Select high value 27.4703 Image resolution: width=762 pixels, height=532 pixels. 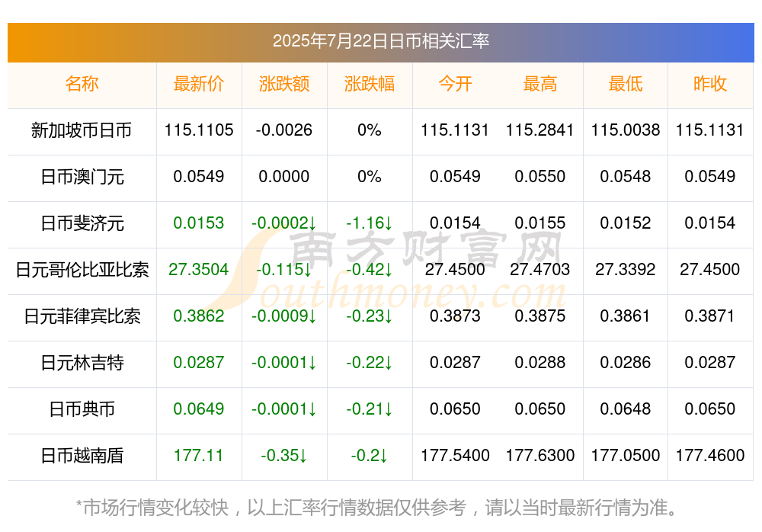540,269
